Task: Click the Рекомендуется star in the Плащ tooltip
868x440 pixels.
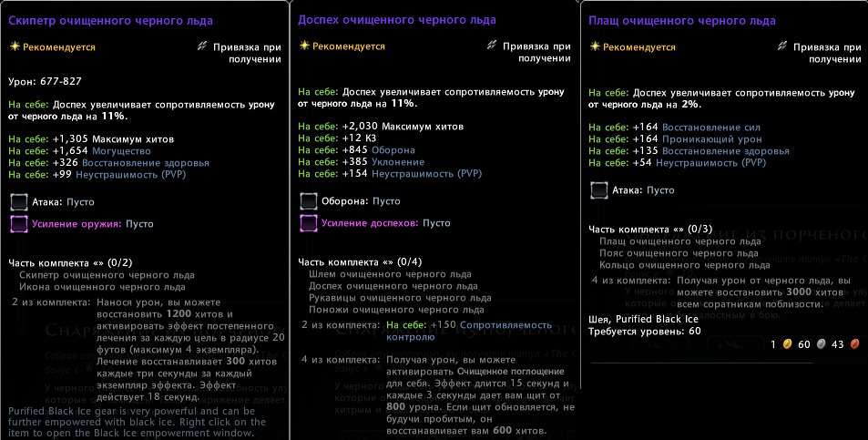Action: point(594,46)
